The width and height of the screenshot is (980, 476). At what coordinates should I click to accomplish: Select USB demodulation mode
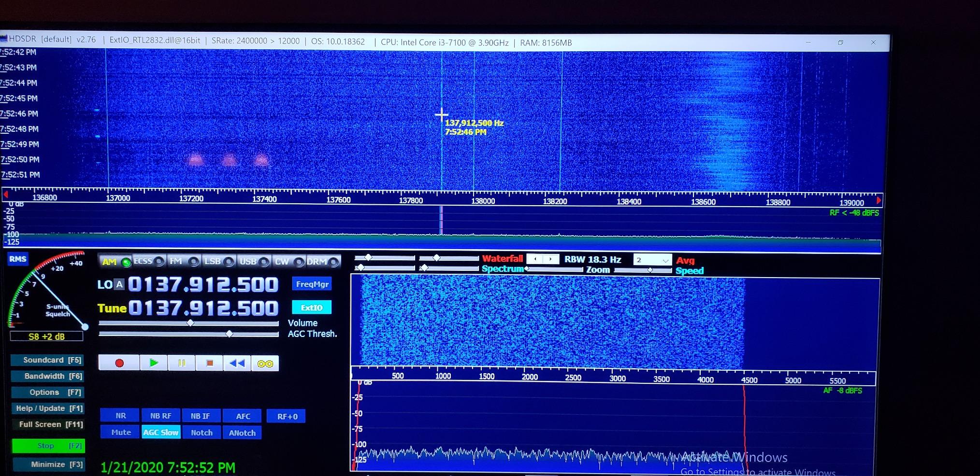click(x=254, y=261)
